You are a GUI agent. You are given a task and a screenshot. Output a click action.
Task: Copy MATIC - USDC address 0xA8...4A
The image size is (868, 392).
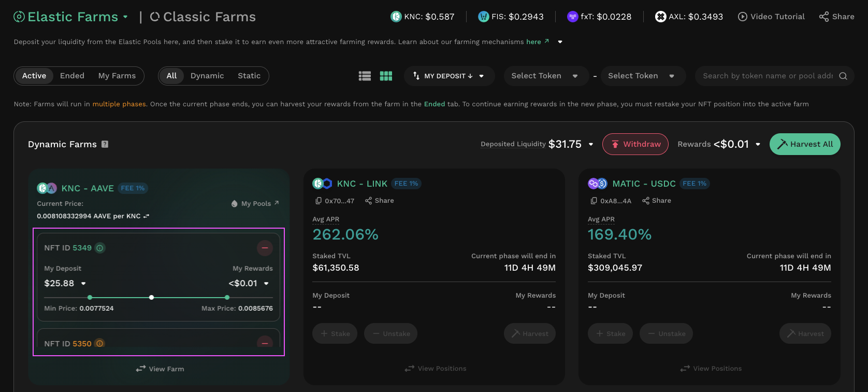point(594,201)
